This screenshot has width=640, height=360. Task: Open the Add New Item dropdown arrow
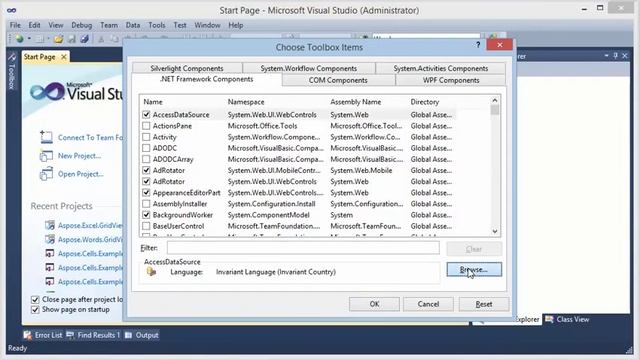(x=48, y=39)
